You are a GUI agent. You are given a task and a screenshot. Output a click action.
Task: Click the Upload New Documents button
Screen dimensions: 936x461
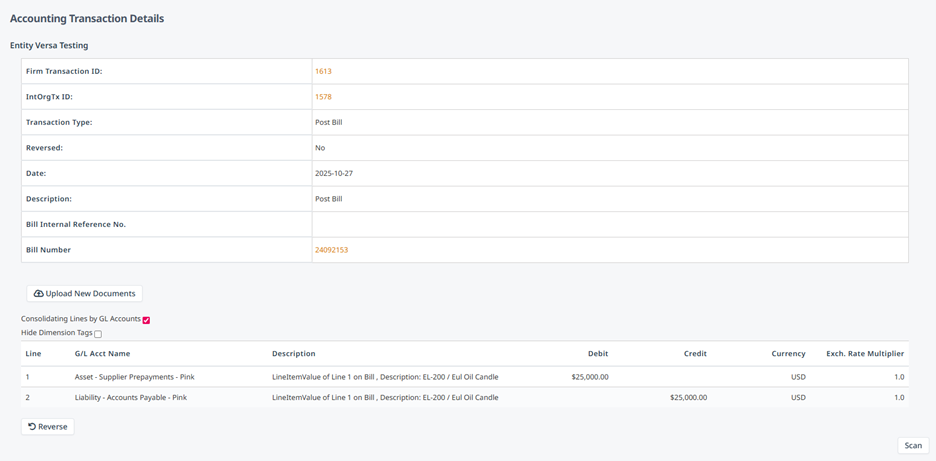[x=84, y=294]
